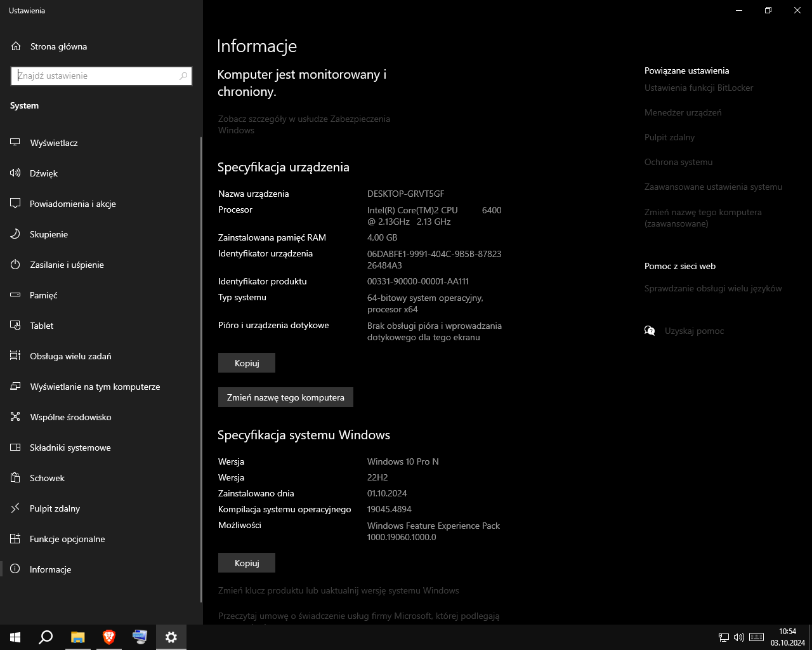Open Ochrona systemu link
Image resolution: width=812 pixels, height=650 pixels.
pos(678,162)
